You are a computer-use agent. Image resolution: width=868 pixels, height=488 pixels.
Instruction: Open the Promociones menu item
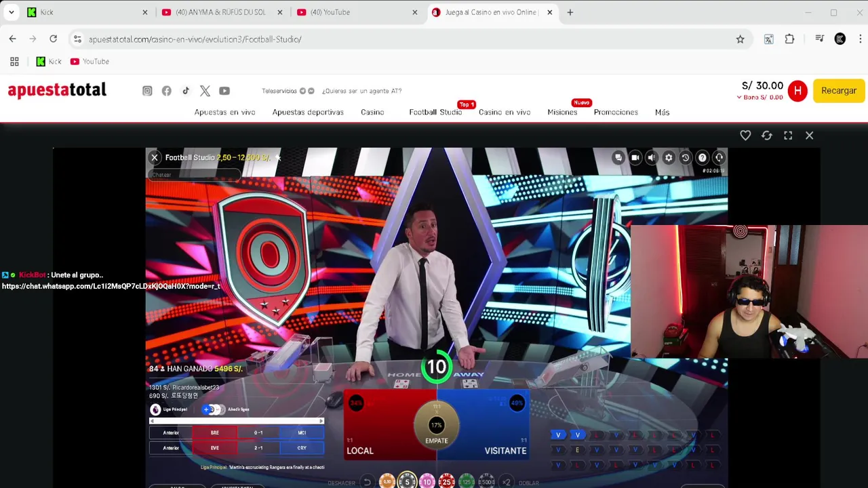616,113
